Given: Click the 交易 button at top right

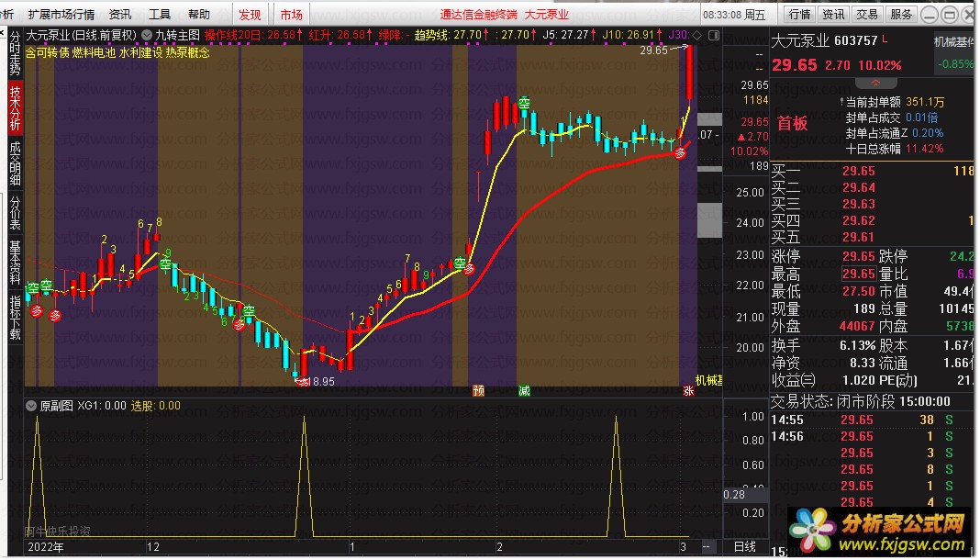Looking at the screenshot, I should coord(867,14).
